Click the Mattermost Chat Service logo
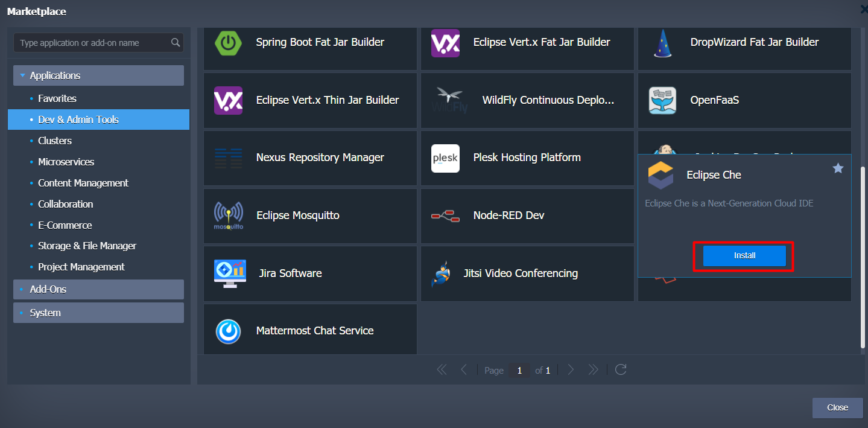 pyautogui.click(x=228, y=331)
